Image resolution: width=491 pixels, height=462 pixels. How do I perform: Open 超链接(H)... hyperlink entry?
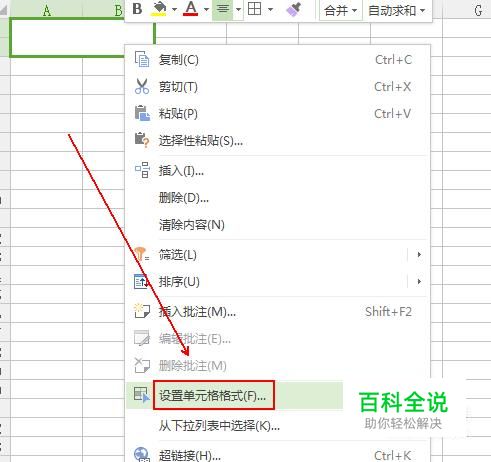[277, 455]
